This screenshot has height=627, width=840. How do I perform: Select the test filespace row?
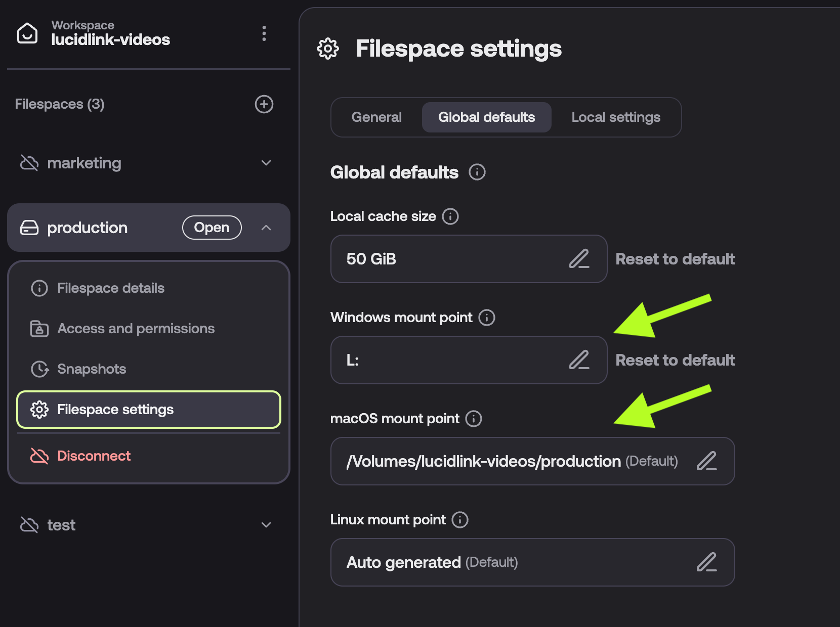[x=148, y=525]
